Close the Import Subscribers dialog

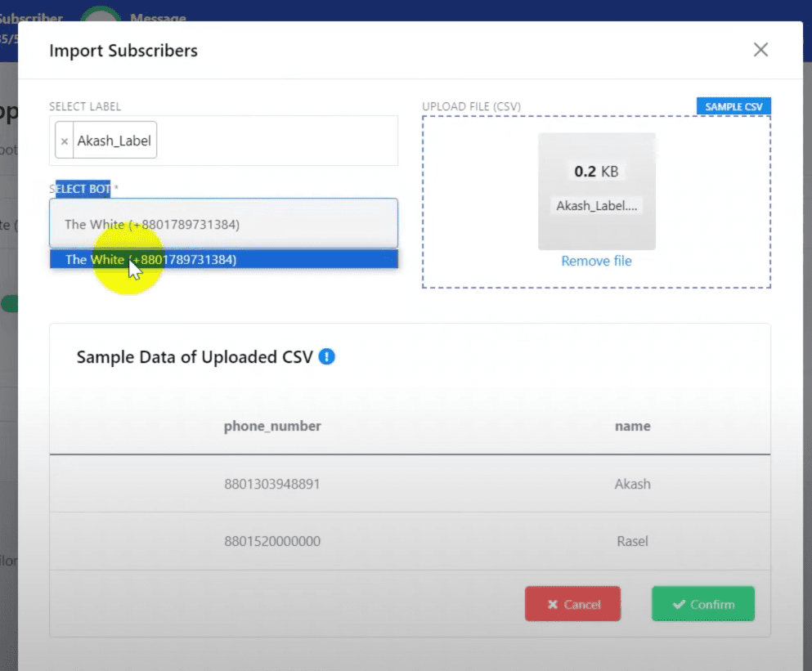click(x=760, y=50)
